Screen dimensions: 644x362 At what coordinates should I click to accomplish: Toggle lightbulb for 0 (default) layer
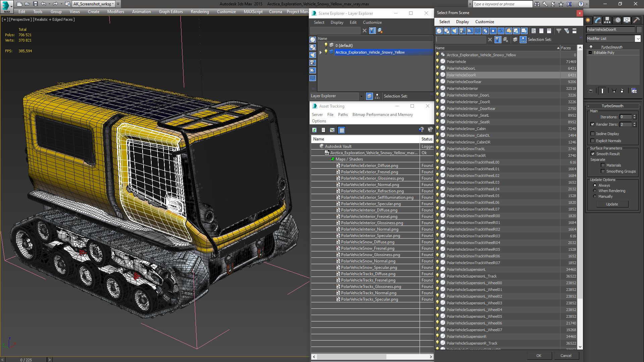(326, 45)
